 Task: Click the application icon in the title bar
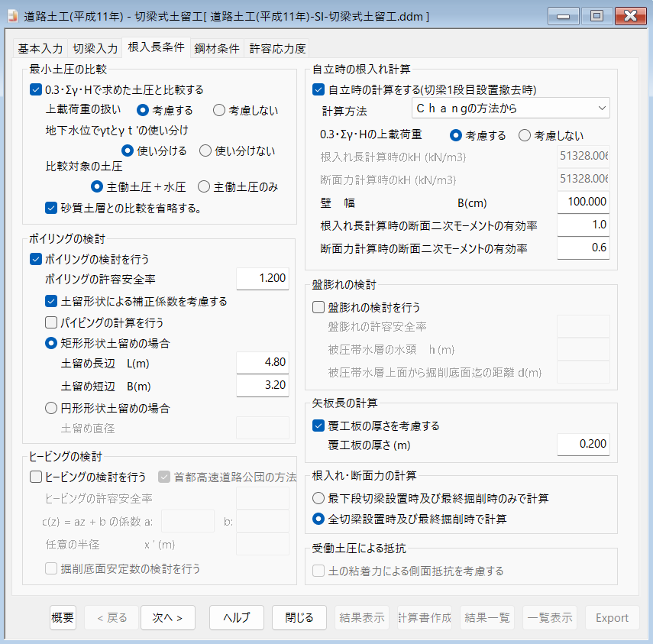(x=13, y=16)
